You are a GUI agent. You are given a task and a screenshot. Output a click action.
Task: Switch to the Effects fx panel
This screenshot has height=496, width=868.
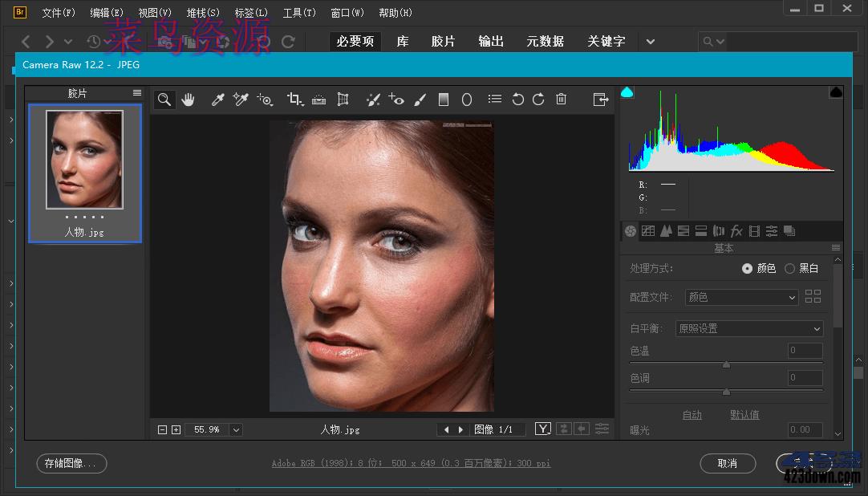pos(736,231)
